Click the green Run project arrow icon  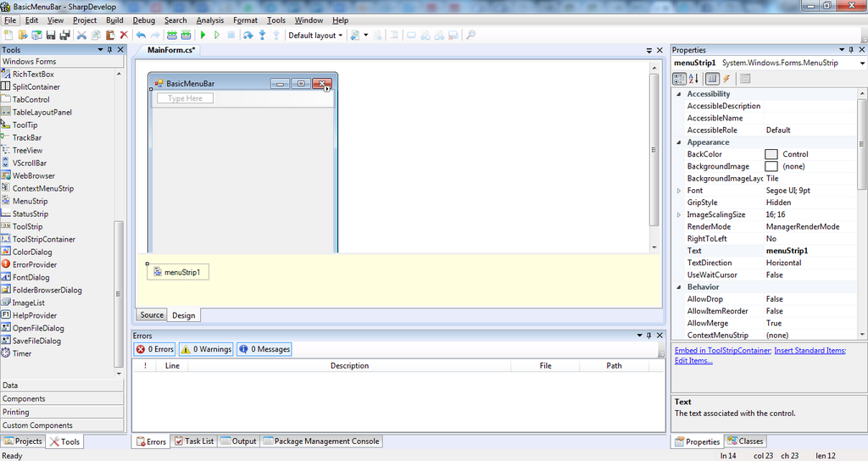[x=203, y=35]
